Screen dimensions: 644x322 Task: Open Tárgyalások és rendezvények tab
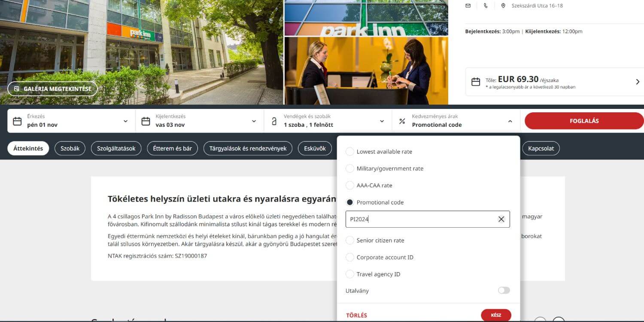click(x=248, y=148)
